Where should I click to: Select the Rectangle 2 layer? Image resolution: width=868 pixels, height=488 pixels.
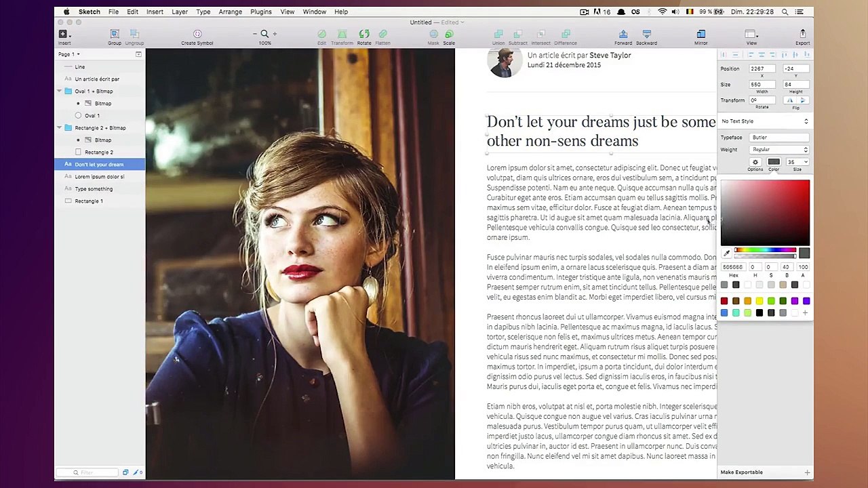[100, 152]
